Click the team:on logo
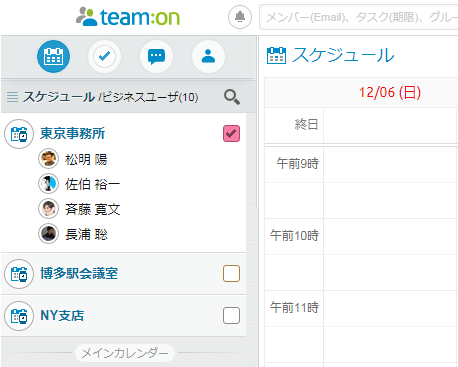Viewport: 458px width, 367px height. click(x=128, y=17)
